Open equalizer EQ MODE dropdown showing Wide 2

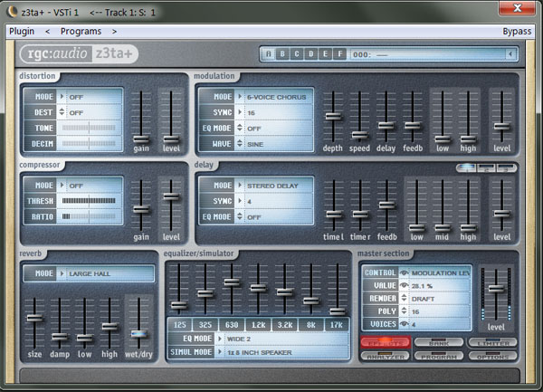coord(220,339)
